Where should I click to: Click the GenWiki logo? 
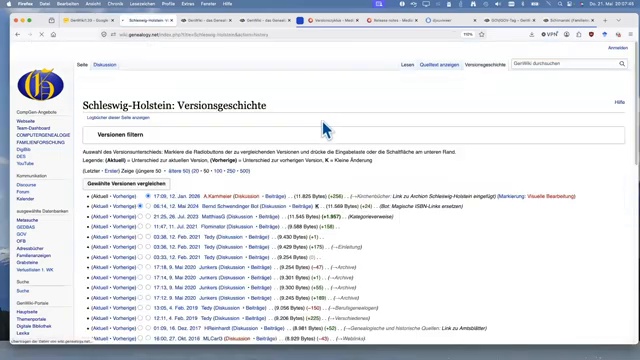(x=40, y=84)
